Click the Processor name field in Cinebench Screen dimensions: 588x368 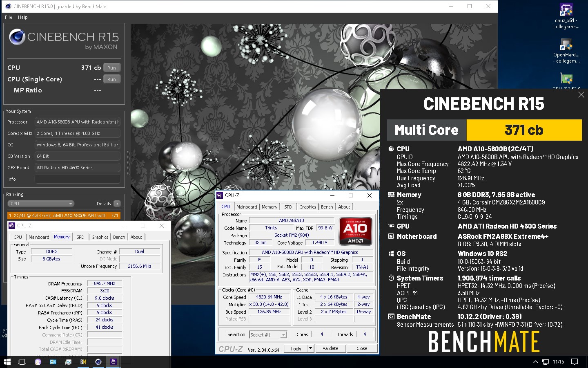pyautogui.click(x=78, y=122)
